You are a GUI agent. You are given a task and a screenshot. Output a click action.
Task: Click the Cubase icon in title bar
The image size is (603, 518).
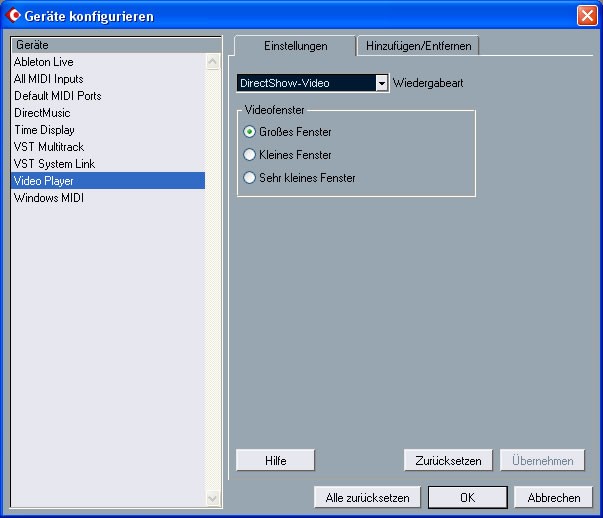coord(13,15)
